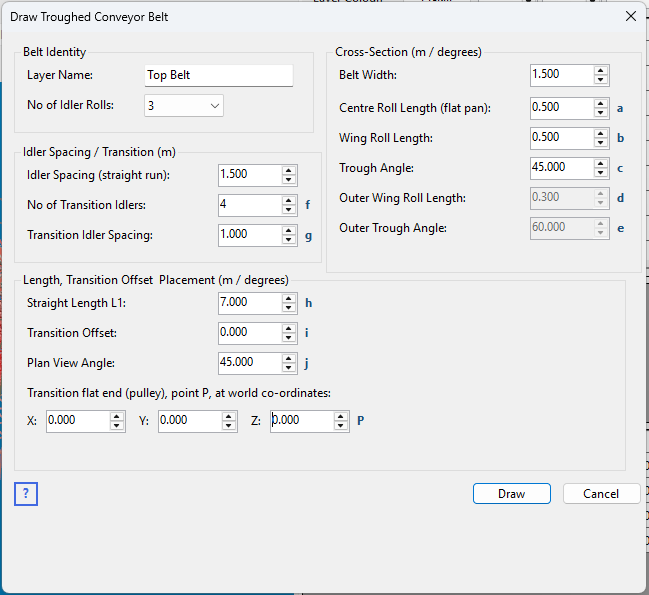This screenshot has height=595, width=649.
Task: Click the Draw button
Action: [512, 494]
